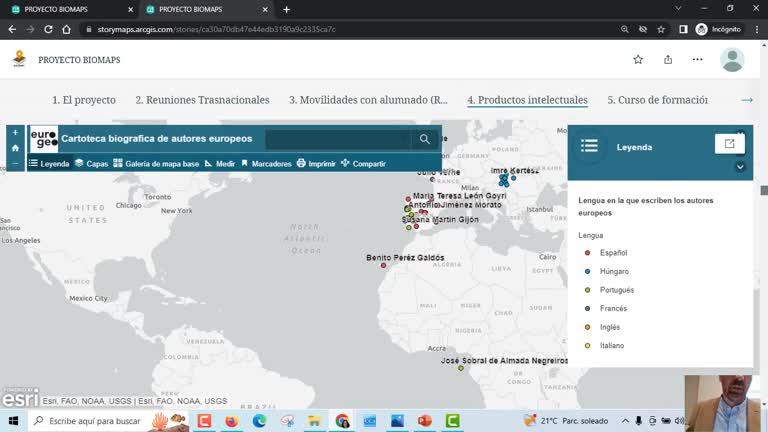The width and height of the screenshot is (768, 432).
Task: Click the browser address bar
Action: tap(343, 29)
